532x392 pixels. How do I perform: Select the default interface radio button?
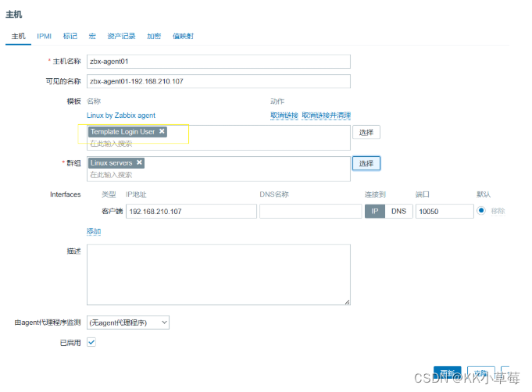(481, 211)
